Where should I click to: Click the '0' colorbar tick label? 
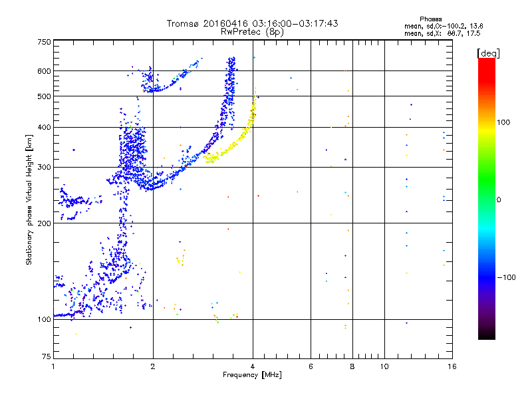tap(499, 200)
